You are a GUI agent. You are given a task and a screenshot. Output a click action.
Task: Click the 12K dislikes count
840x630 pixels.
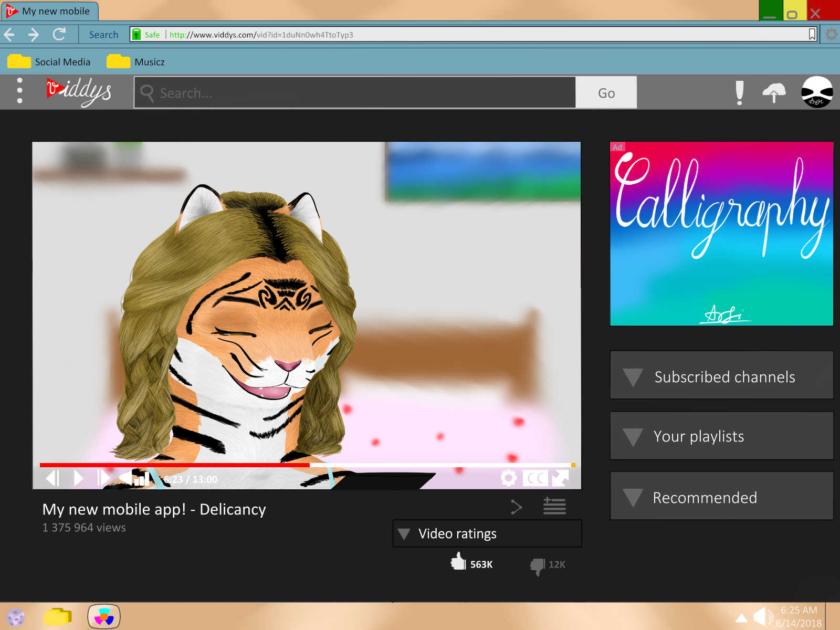click(557, 564)
